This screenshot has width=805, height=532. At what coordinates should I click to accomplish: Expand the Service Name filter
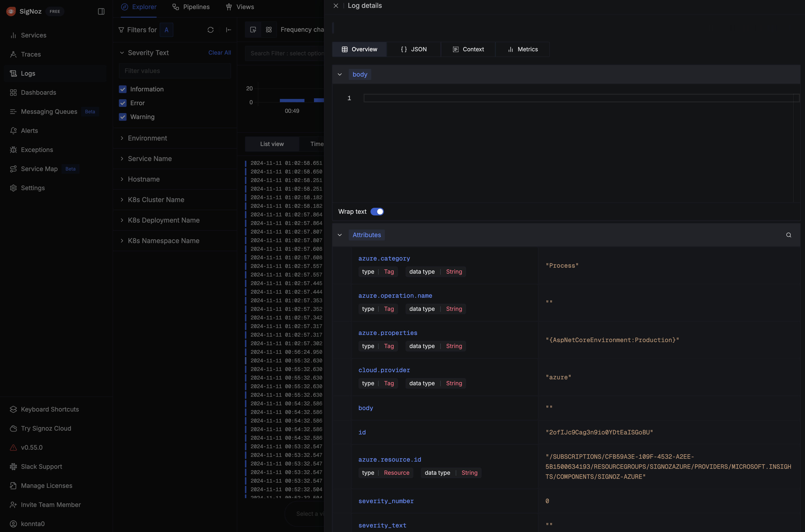click(x=150, y=159)
